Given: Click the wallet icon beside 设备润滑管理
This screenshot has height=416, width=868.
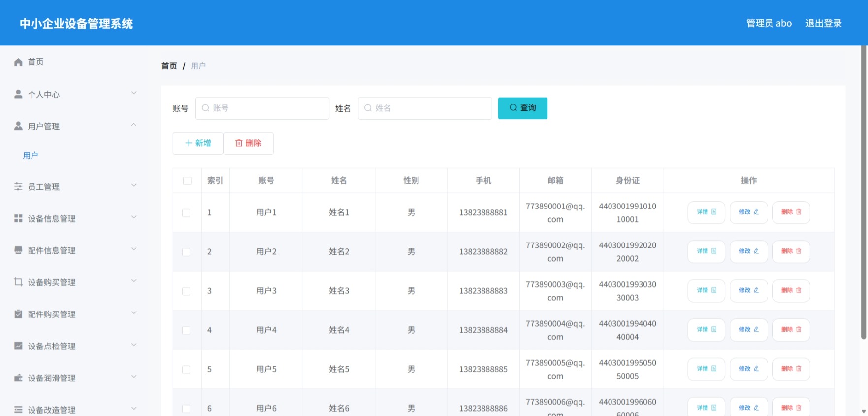Looking at the screenshot, I should (18, 378).
